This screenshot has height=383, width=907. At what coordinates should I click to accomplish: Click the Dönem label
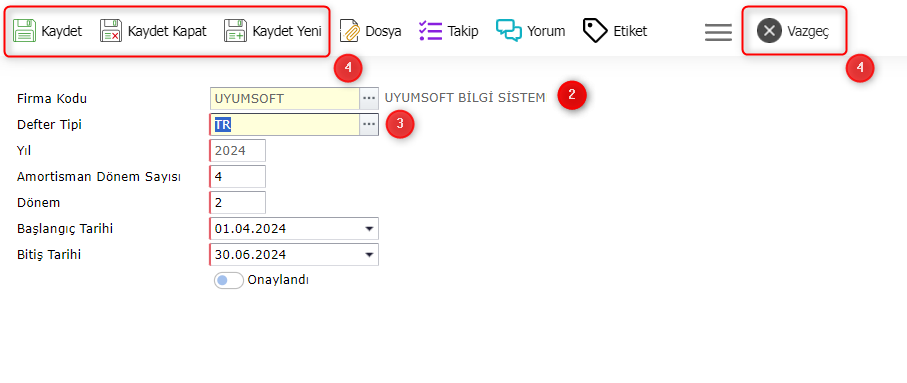pos(39,203)
